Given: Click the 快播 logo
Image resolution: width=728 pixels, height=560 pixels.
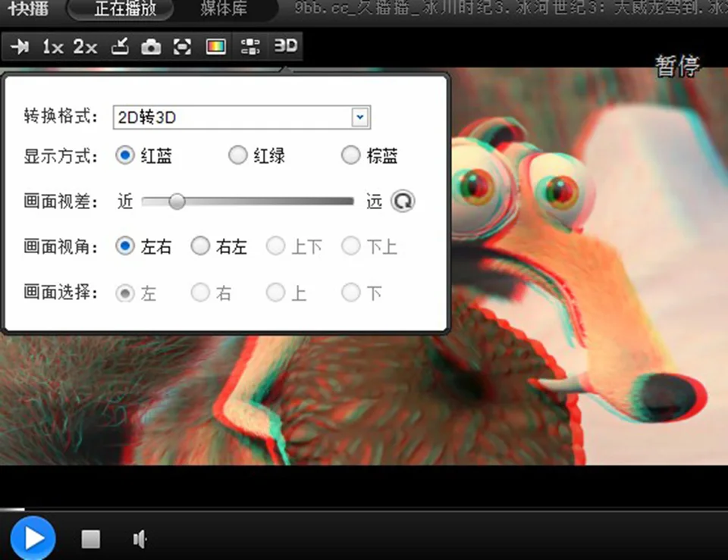Looking at the screenshot, I should click(28, 8).
